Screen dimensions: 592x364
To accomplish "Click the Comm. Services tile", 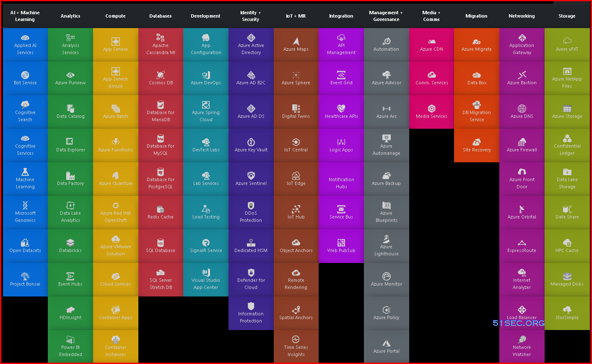I will (431, 78).
